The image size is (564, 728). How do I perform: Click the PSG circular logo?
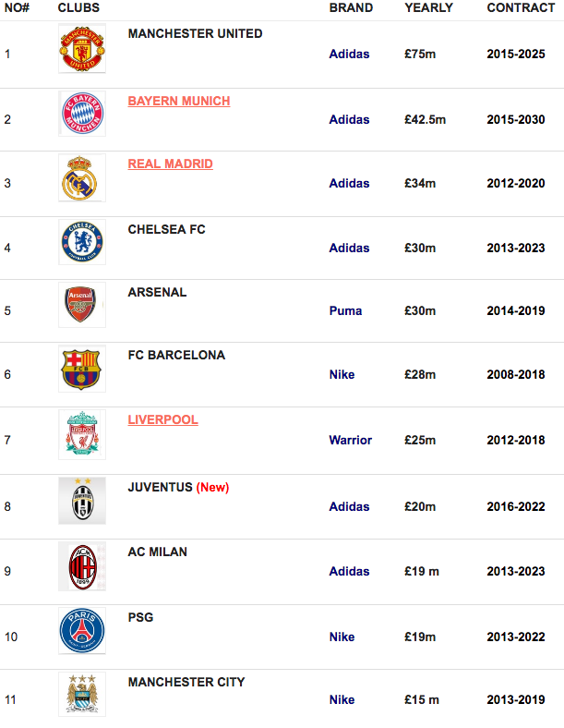click(x=82, y=630)
